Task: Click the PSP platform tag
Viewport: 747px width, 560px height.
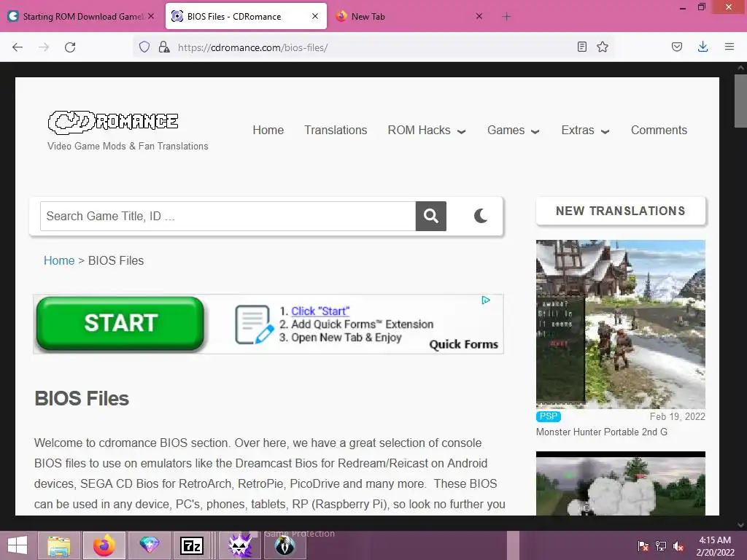Action: tap(549, 416)
